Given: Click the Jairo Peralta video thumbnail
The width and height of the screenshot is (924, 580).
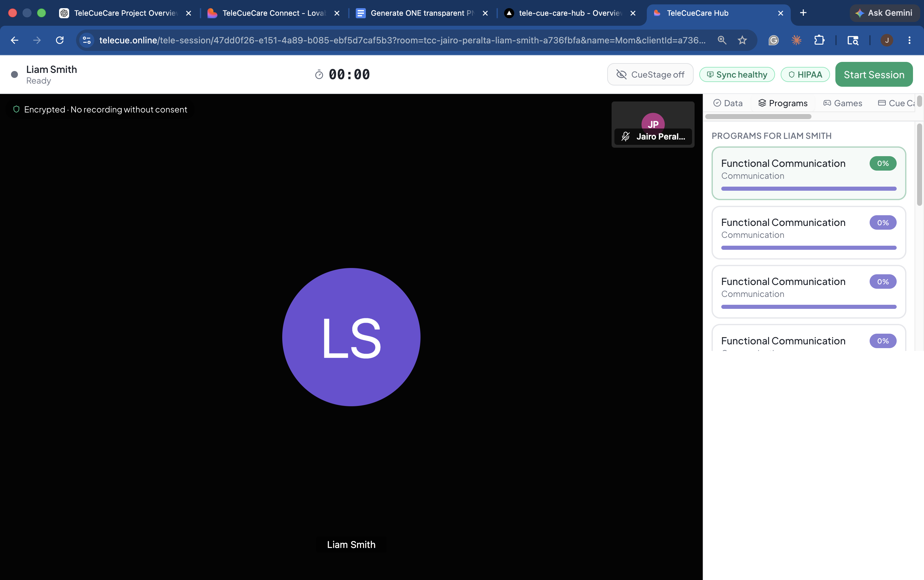Looking at the screenshot, I should pos(653,124).
